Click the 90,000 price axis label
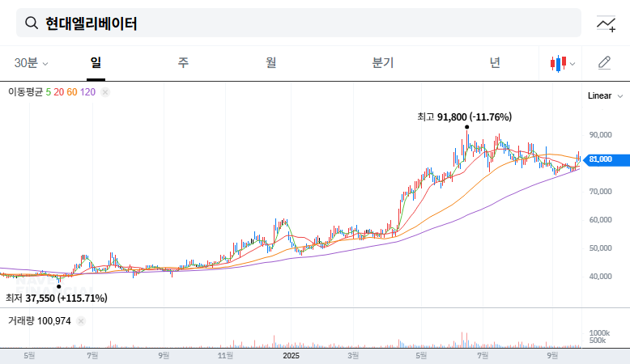 (600, 135)
